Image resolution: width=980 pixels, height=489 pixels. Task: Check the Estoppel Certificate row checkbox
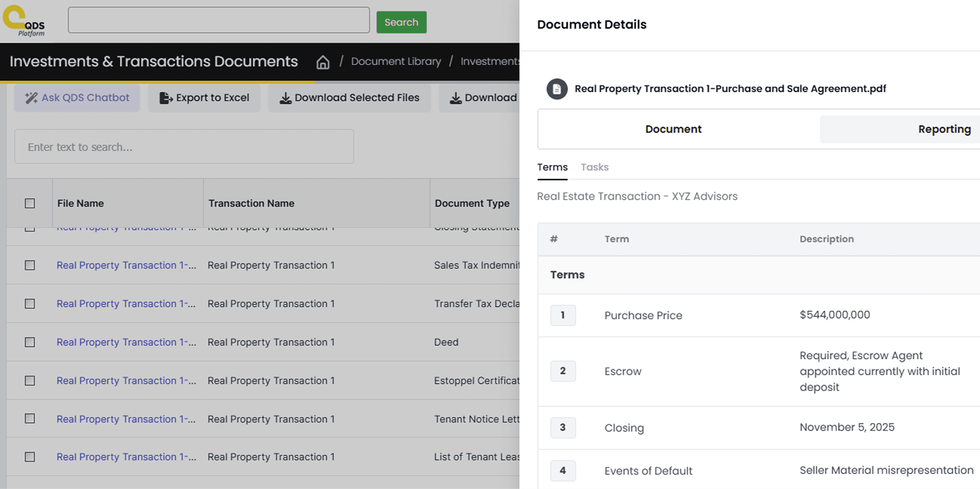pos(30,381)
